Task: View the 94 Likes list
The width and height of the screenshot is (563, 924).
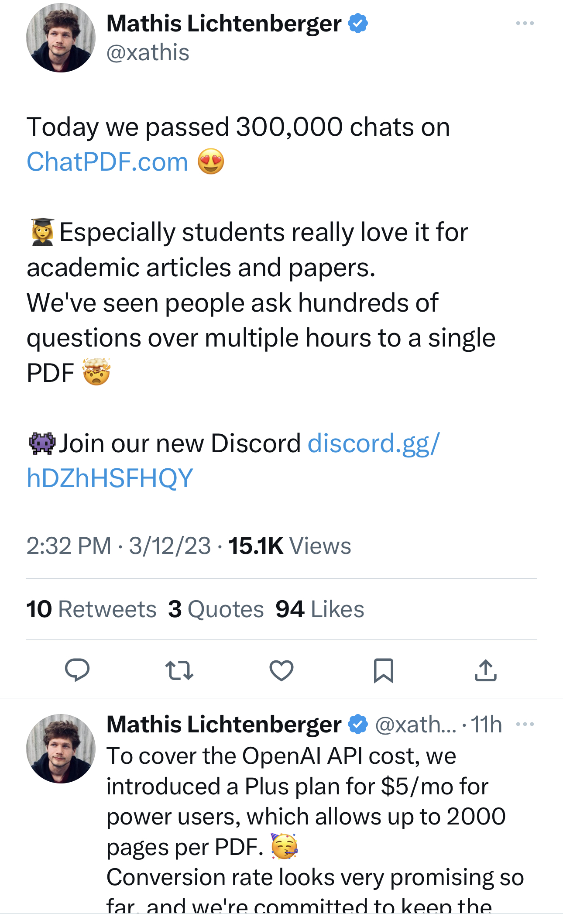Action: click(x=320, y=609)
